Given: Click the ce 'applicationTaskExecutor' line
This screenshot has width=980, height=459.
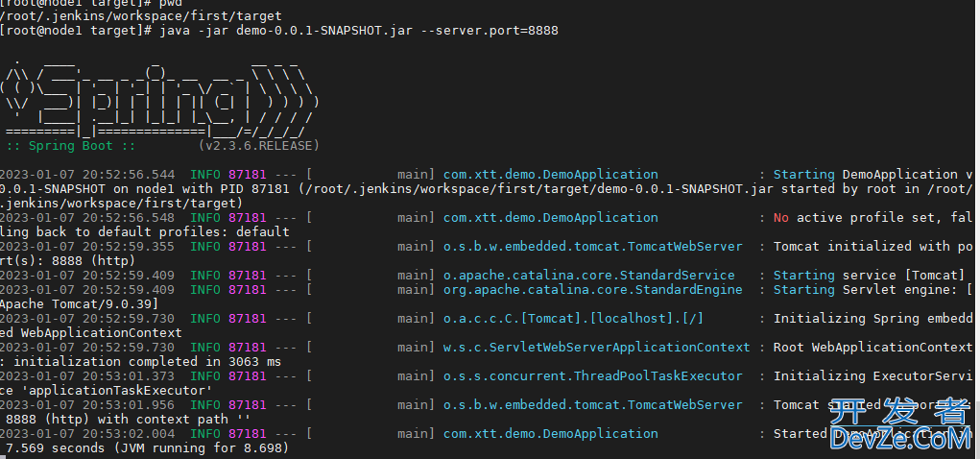Looking at the screenshot, I should coord(107,390).
